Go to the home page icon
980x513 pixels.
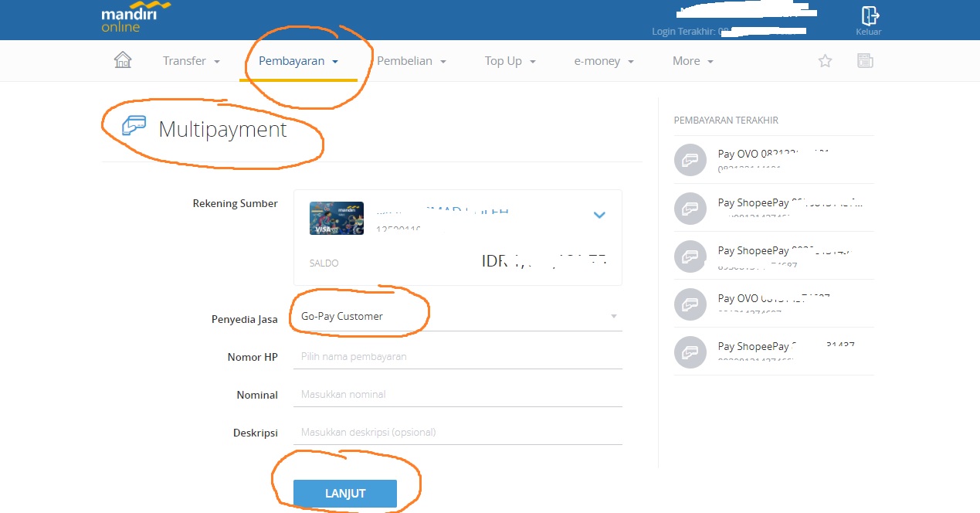click(x=123, y=60)
